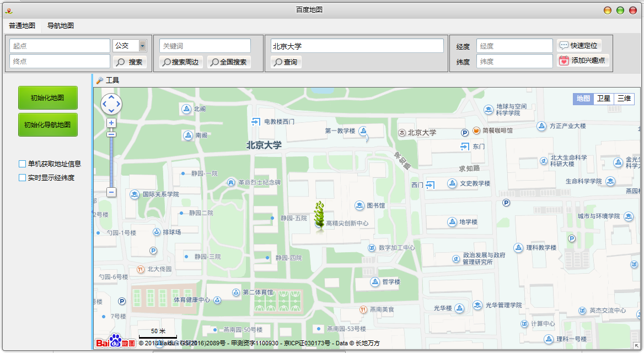
Task: Click the 简餐咖啡馆 cafe icon
Action: [476, 131]
